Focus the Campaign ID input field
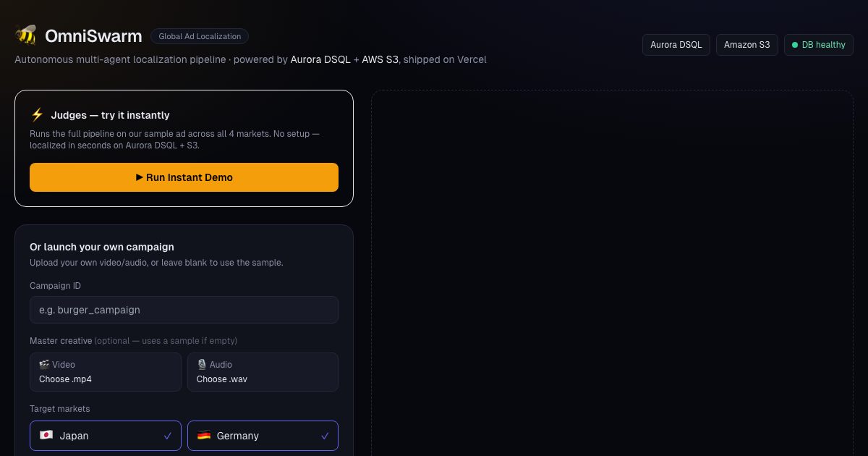 click(184, 310)
